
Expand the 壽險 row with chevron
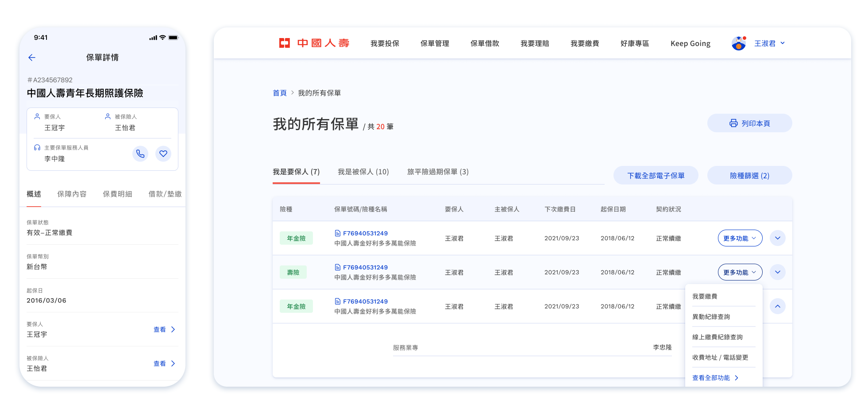(x=778, y=272)
